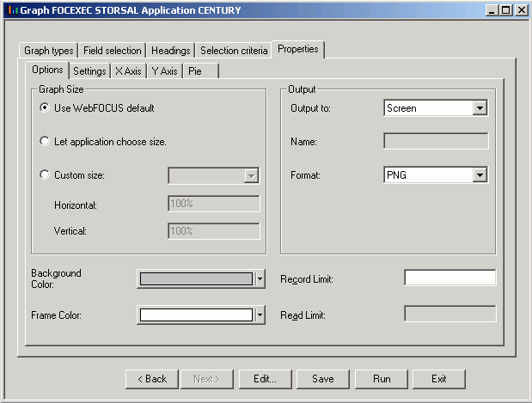The image size is (532, 403).
Task: Choose the Custom size radio button
Action: [x=45, y=174]
